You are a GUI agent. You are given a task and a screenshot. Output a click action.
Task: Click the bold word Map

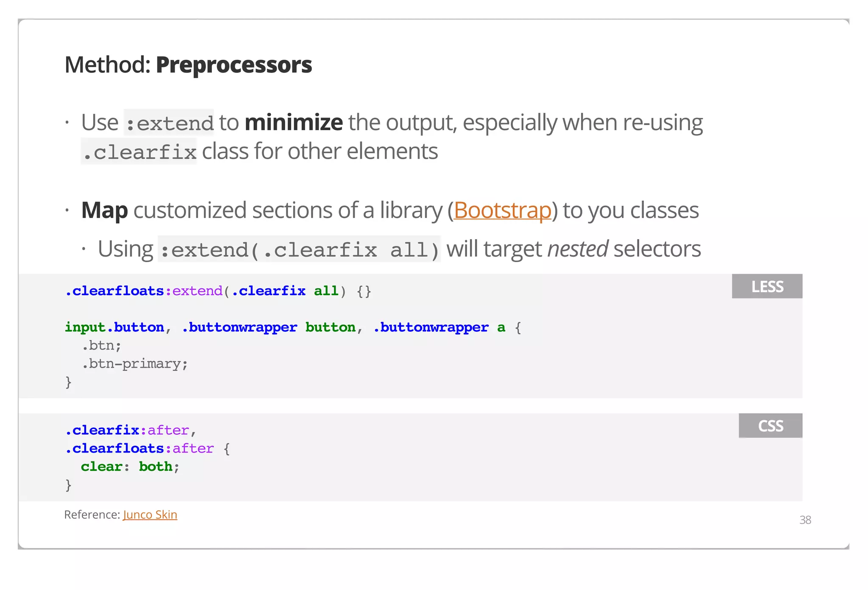tap(104, 210)
